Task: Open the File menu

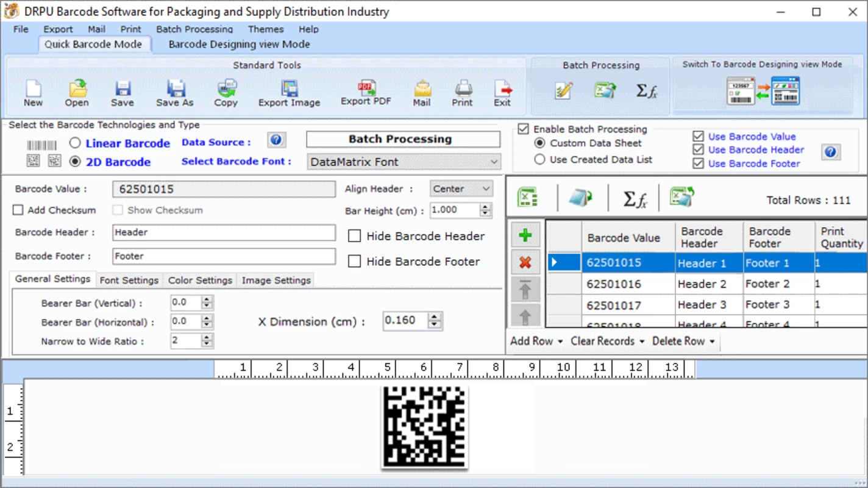Action: 21,29
